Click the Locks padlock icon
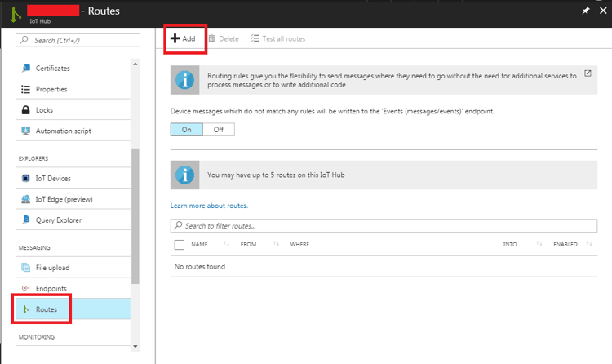Image resolution: width=612 pixels, height=364 pixels. coord(26,110)
